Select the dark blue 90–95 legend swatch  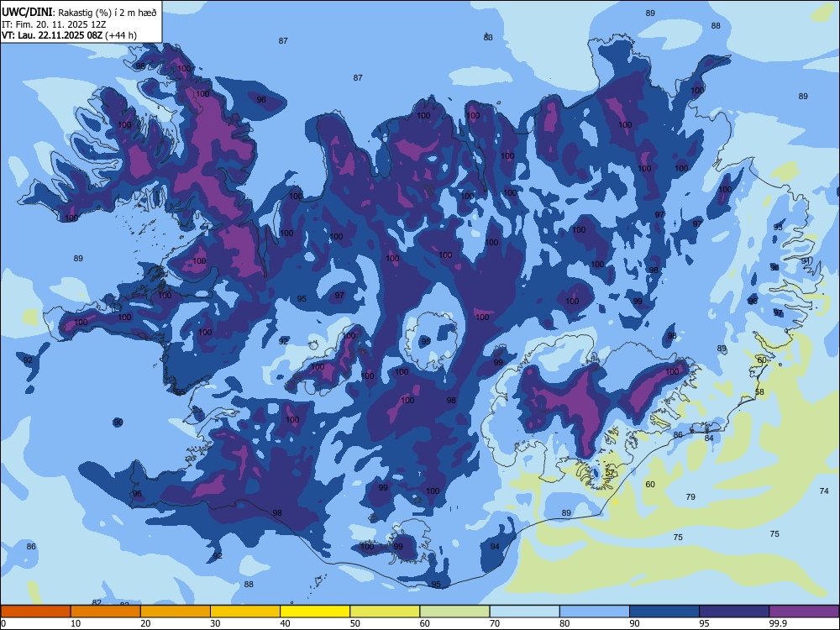pyautogui.click(x=664, y=612)
